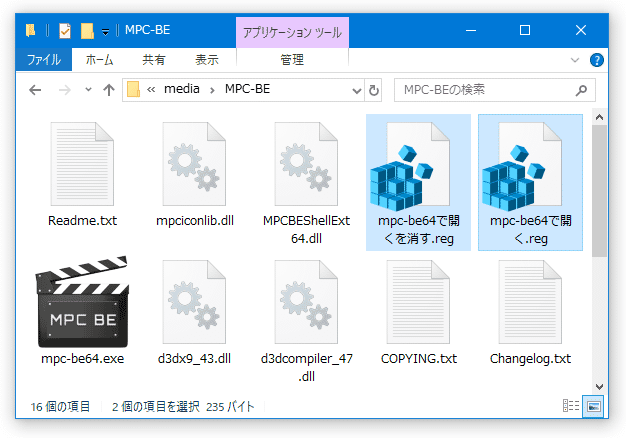The width and height of the screenshot is (626, 438).
Task: Click the scrollbar up arrow
Action: [x=599, y=117]
